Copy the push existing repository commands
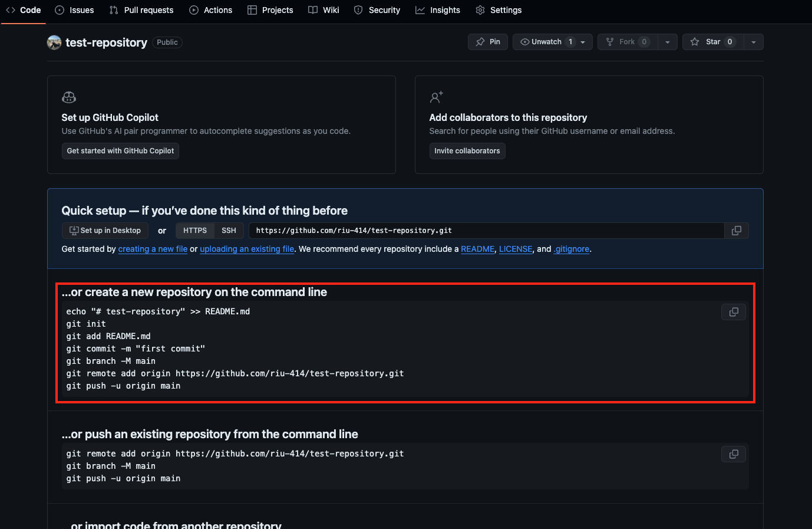This screenshot has height=529, width=812. click(x=734, y=454)
